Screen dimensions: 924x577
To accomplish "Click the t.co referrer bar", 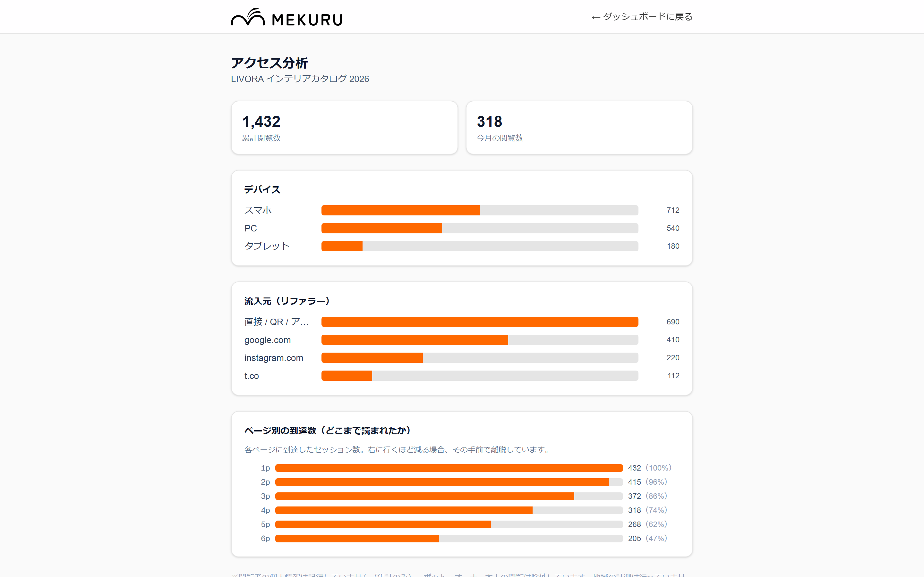I will pyautogui.click(x=480, y=376).
